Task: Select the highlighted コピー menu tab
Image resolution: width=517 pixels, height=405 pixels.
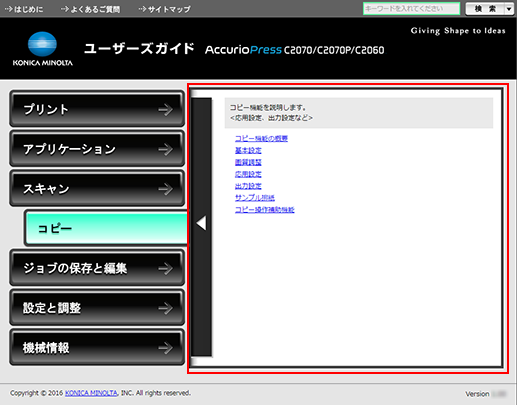Action: point(106,228)
